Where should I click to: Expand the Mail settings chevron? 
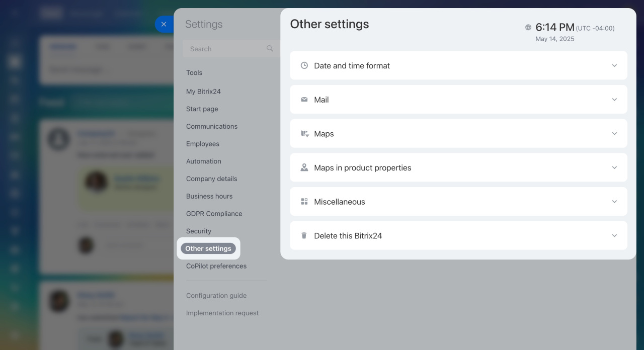coord(614,100)
